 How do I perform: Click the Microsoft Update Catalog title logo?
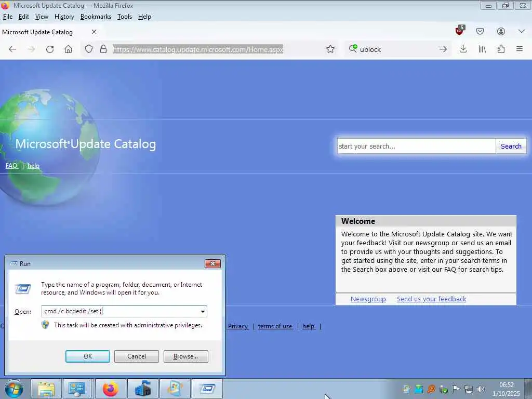[86, 144]
